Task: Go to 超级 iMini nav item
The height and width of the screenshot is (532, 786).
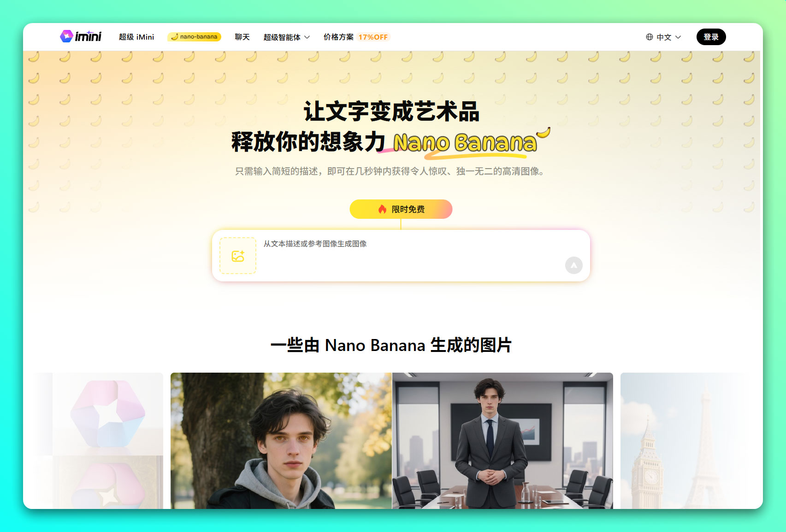Action: pos(136,37)
